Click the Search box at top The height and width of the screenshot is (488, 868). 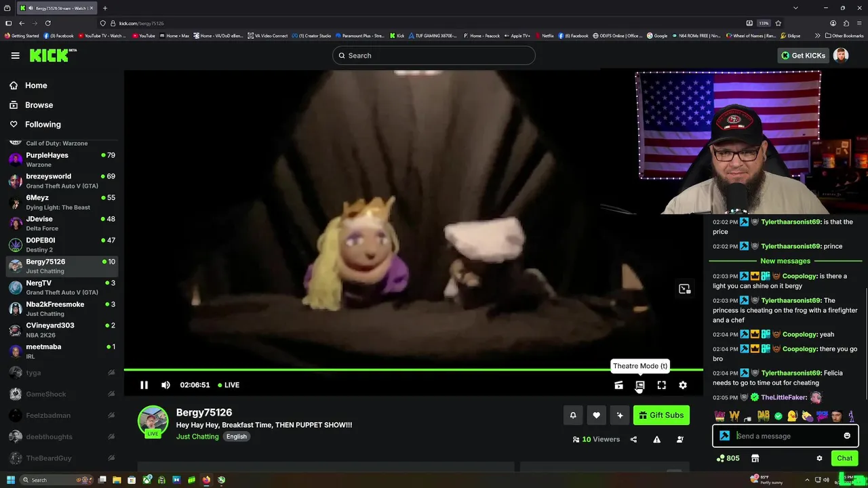click(x=434, y=56)
